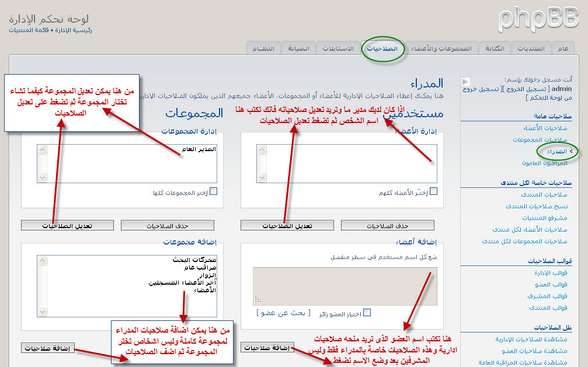Click حذف الصلاحيات button under إدارة الأعضاء
Image resolution: width=588 pixels, height=367 pixels.
click(387, 226)
